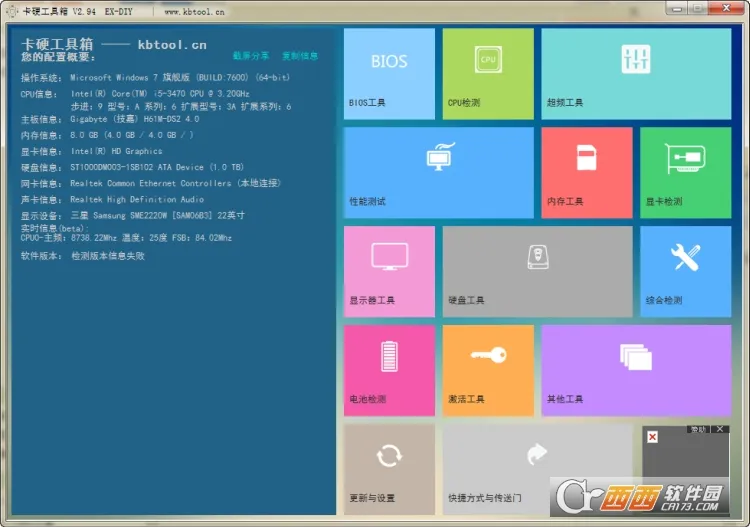The height and width of the screenshot is (527, 750).
Task: Click 'www.kbtool.cn' in the title bar
Action: pyautogui.click(x=194, y=12)
